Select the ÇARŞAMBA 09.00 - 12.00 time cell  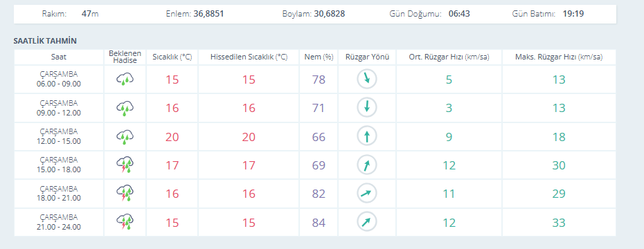tap(59, 108)
